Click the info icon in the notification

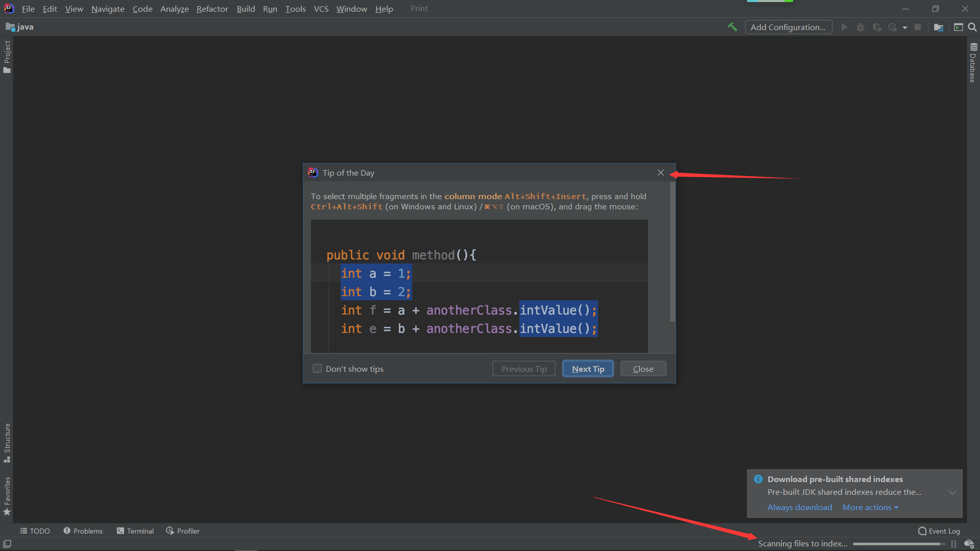(x=758, y=479)
